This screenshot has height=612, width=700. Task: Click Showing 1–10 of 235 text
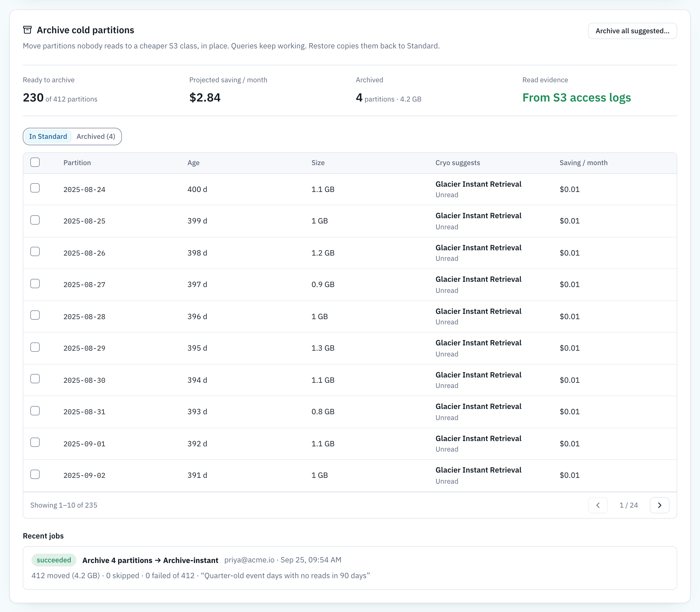tap(64, 505)
